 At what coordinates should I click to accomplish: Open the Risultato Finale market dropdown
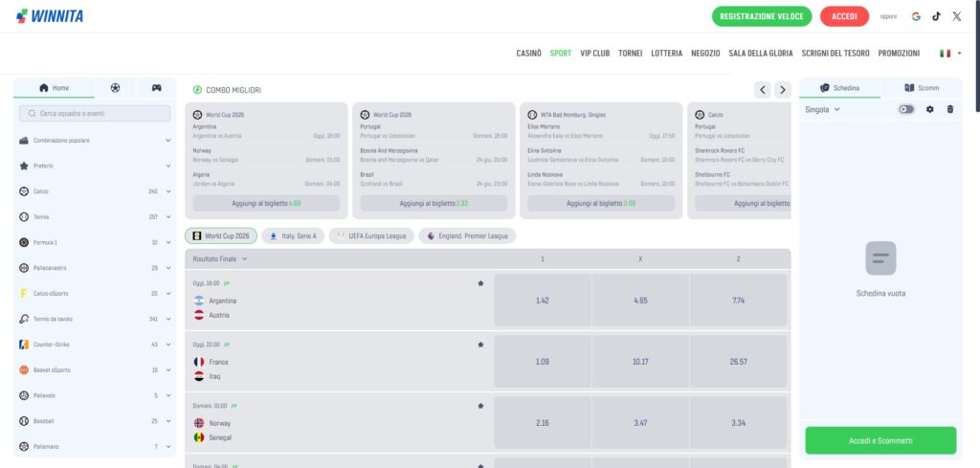point(220,258)
